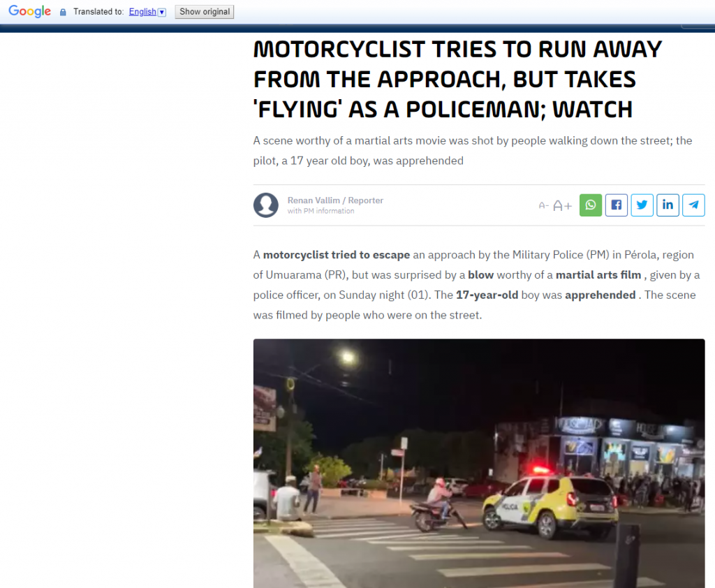Play the police chase video thumbnail
Image resolution: width=715 pixels, height=588 pixels.
[479, 463]
